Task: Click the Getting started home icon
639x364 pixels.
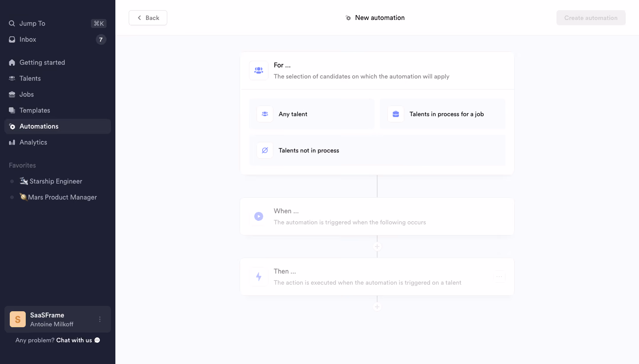Action: 12,63
